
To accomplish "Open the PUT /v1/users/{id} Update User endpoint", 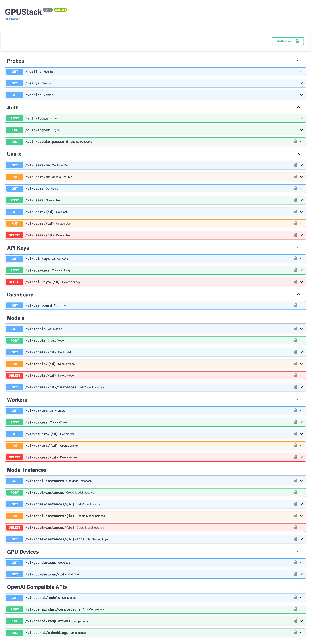I will tap(155, 223).
